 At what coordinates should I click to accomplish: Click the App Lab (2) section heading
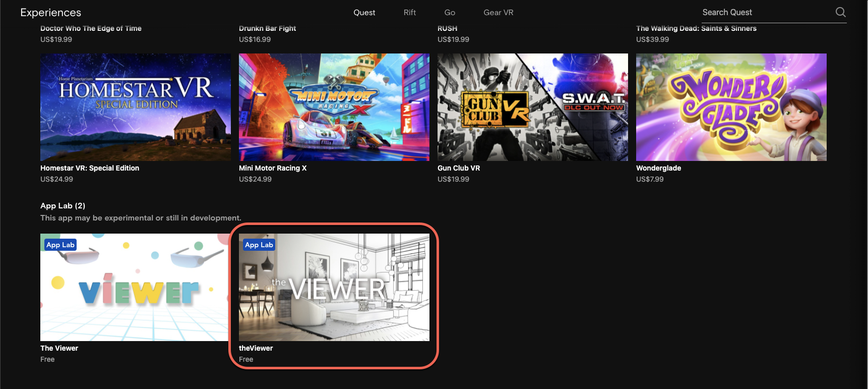pyautogui.click(x=63, y=206)
